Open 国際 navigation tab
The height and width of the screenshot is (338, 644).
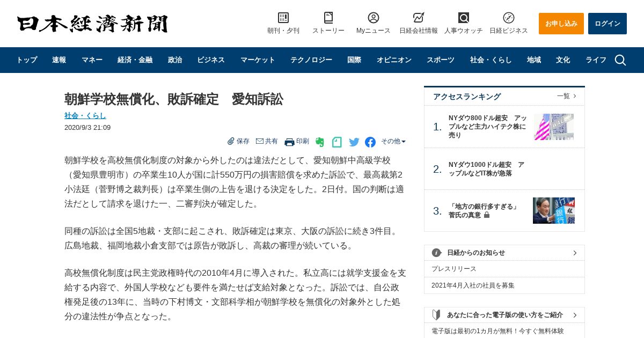354,60
